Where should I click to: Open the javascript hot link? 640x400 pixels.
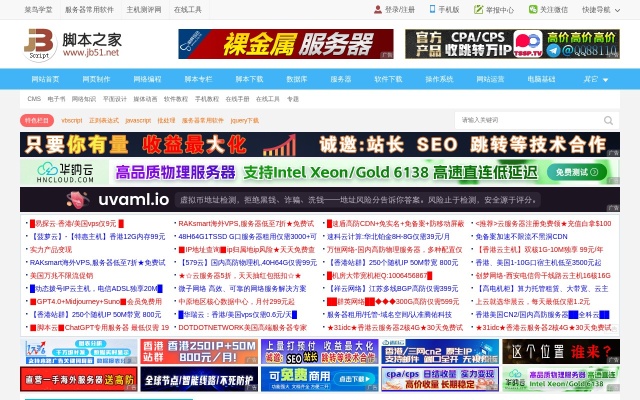[137, 120]
